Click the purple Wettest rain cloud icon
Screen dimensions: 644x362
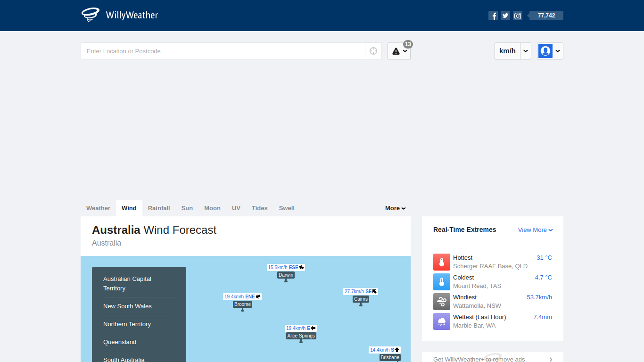[442, 321]
